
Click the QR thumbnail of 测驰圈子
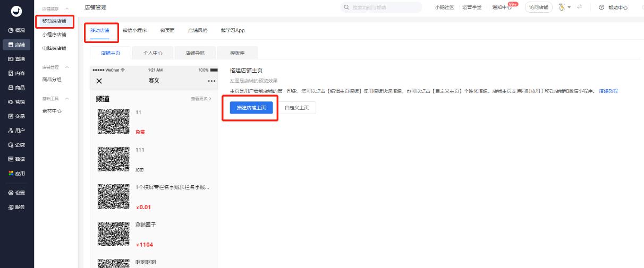114,234
